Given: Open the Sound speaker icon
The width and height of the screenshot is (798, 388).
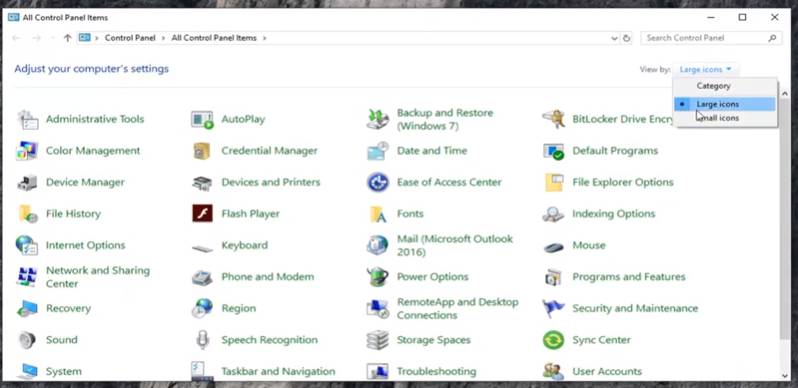Looking at the screenshot, I should 26,340.
